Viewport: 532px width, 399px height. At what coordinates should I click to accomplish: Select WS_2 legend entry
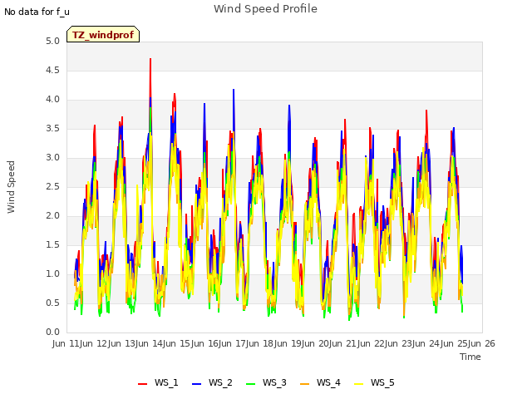click(x=212, y=382)
